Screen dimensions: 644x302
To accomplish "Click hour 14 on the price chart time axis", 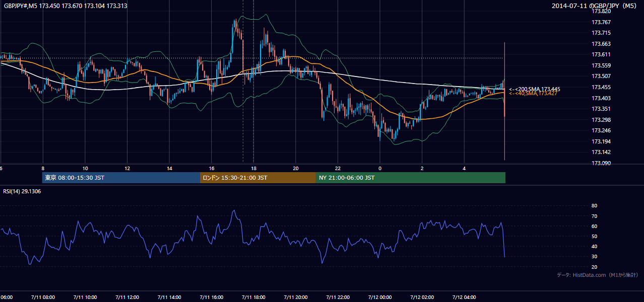I will click(x=169, y=168).
